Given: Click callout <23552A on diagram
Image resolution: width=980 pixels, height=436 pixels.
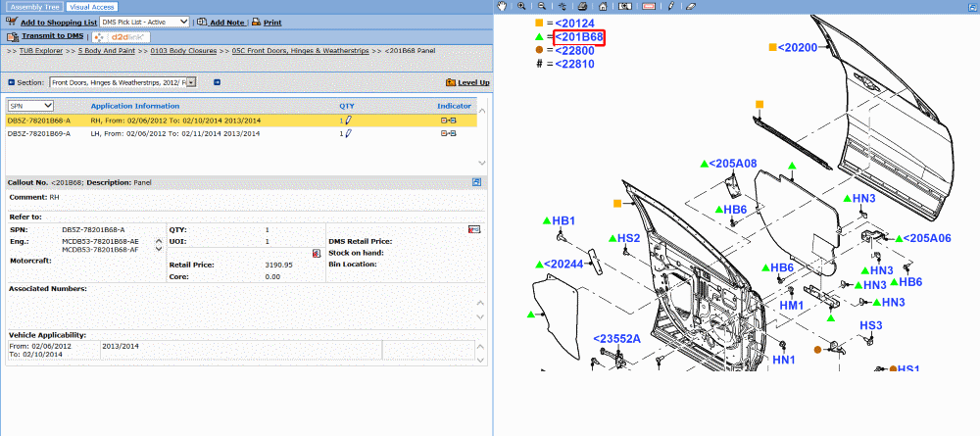Looking at the screenshot, I should click(x=616, y=339).
